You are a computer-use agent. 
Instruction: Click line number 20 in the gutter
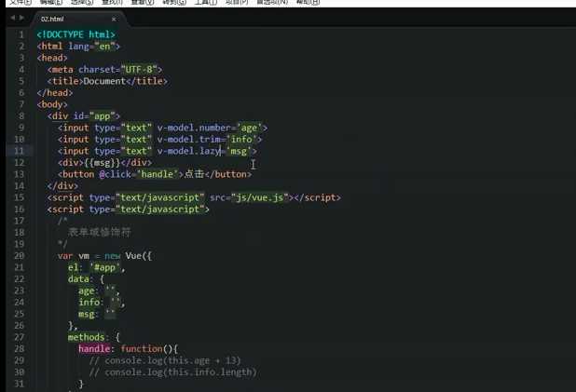click(x=19, y=256)
